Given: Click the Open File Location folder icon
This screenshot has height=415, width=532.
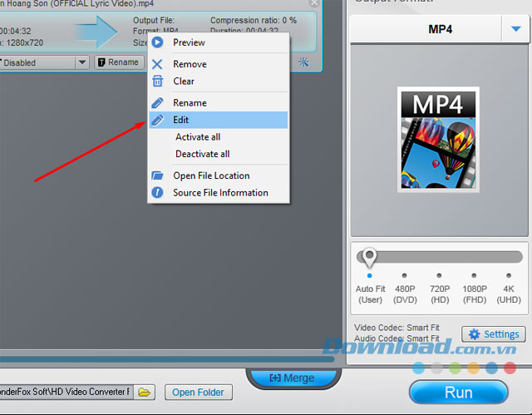Looking at the screenshot, I should click(x=157, y=175).
